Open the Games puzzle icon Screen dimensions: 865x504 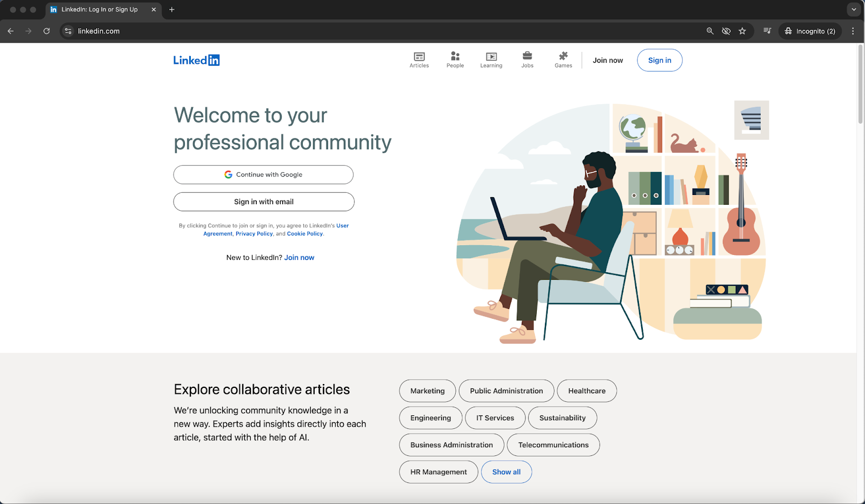click(x=563, y=60)
